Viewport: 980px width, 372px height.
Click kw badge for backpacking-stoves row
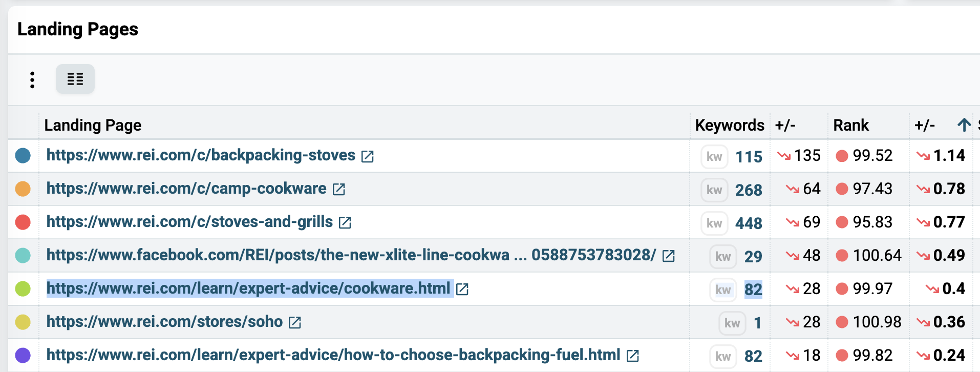714,157
